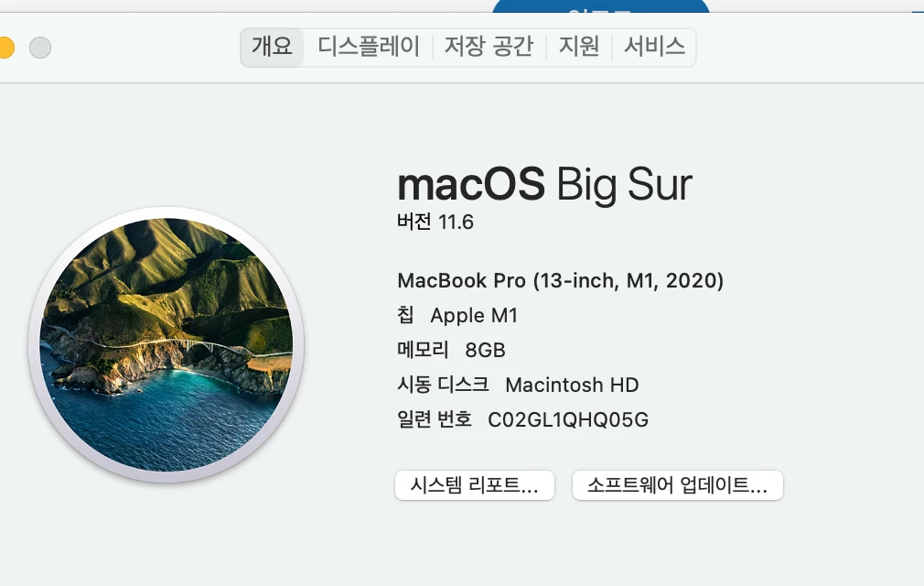This screenshot has width=924, height=586.
Task: Click the 일련 번호 label
Action: pyautogui.click(x=435, y=419)
